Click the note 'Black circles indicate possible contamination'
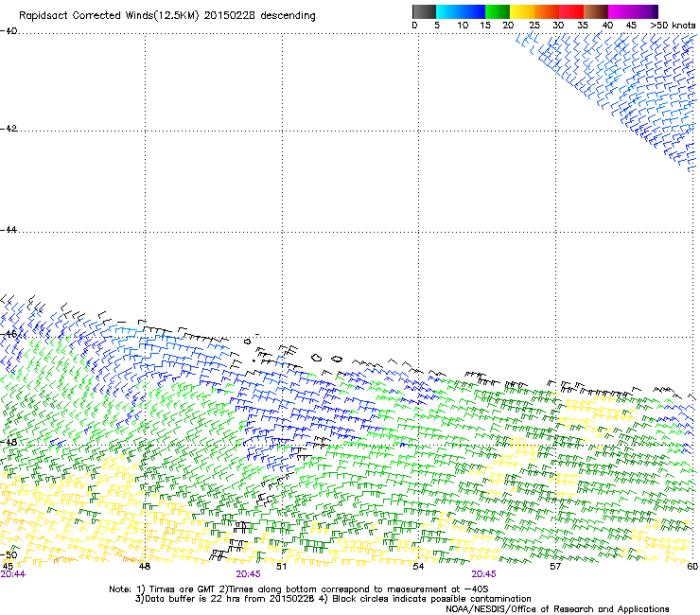Viewport: 700px width, 615px height. [x=431, y=599]
